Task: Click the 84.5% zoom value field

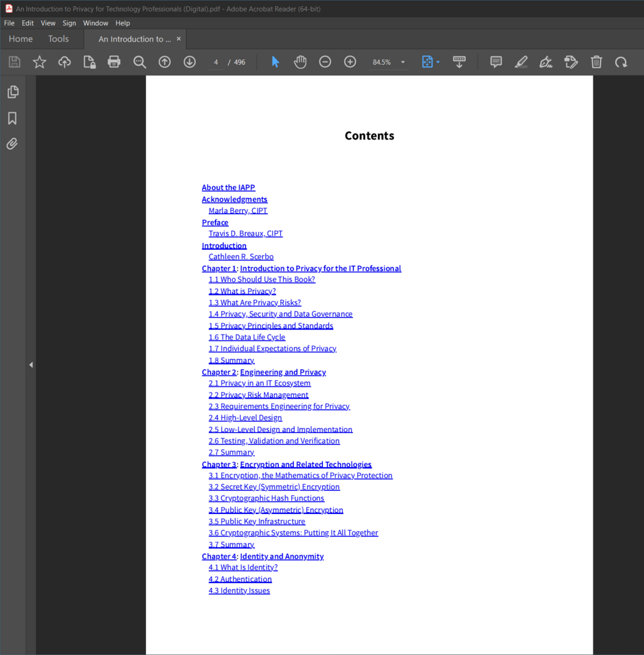Action: (382, 62)
